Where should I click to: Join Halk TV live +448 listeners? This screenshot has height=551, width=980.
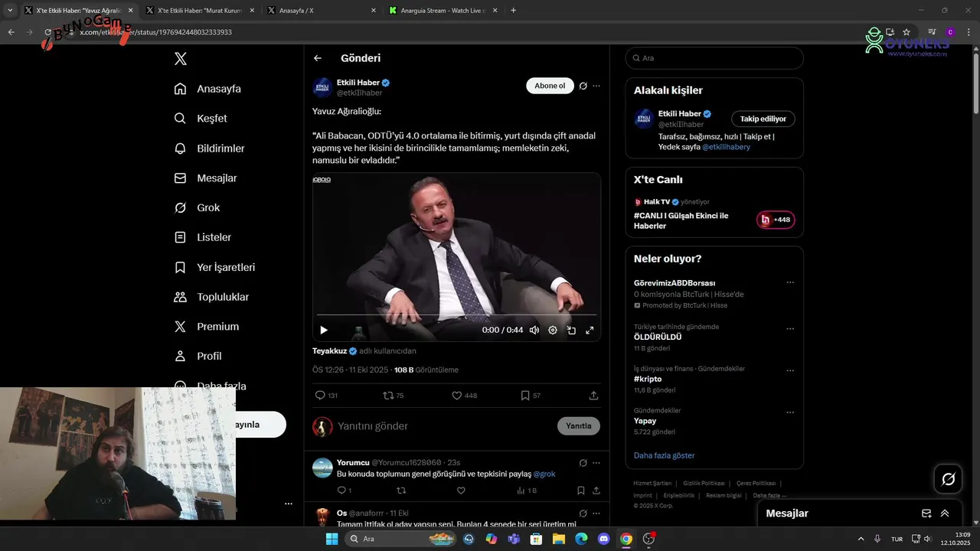776,220
